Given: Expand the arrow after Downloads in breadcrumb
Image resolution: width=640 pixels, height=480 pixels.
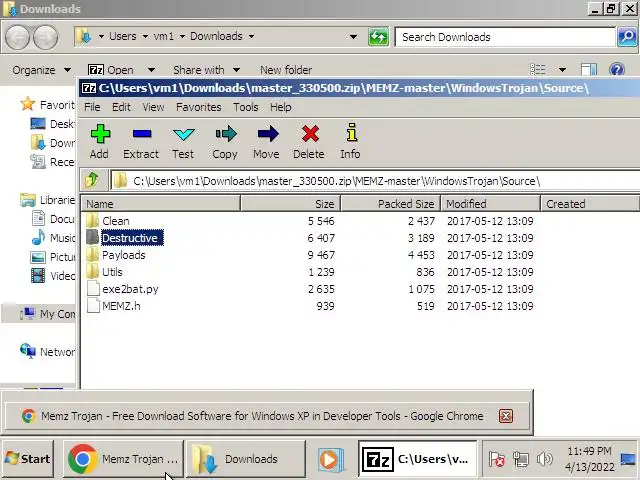Looking at the screenshot, I should (x=251, y=36).
